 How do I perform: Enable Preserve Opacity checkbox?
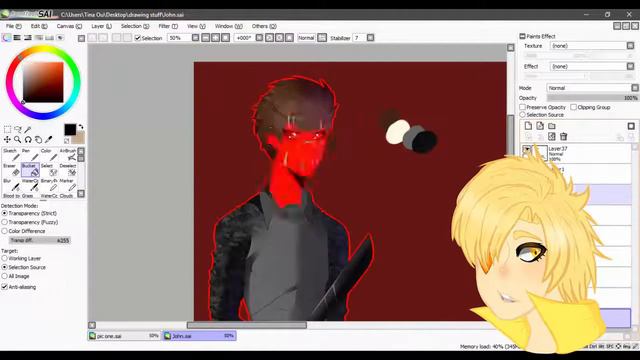coord(522,107)
